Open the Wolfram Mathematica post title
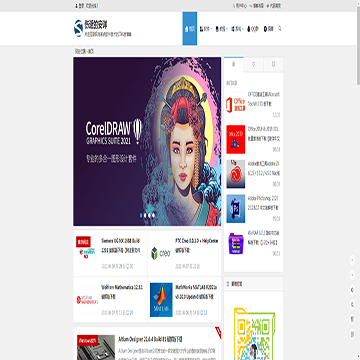The width and height of the screenshot is (360, 360). [x=122, y=292]
